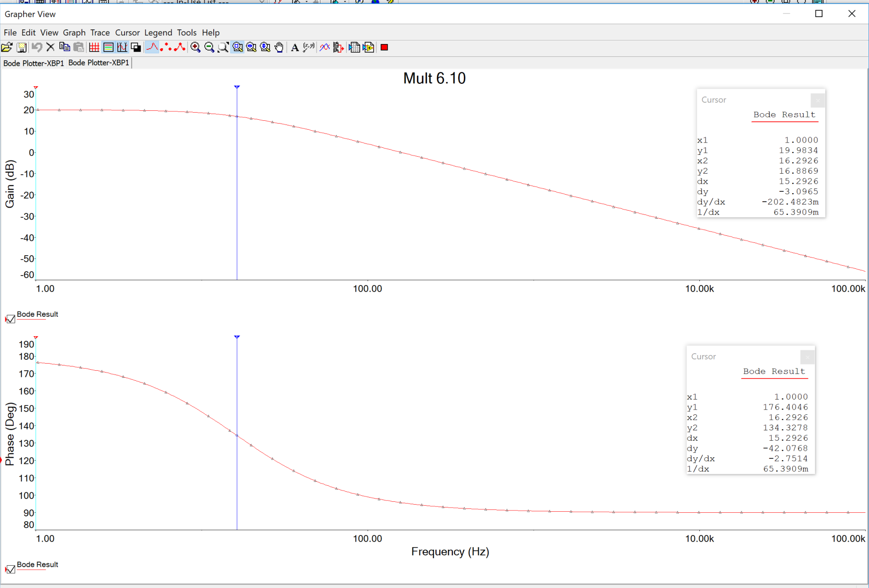869x588 pixels.
Task: Uncheck Bode Result checkbox under gain plot
Action: [10, 319]
